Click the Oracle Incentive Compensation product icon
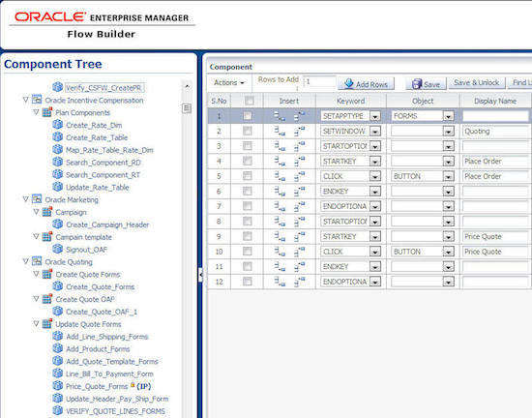532x418 pixels. coord(37,100)
